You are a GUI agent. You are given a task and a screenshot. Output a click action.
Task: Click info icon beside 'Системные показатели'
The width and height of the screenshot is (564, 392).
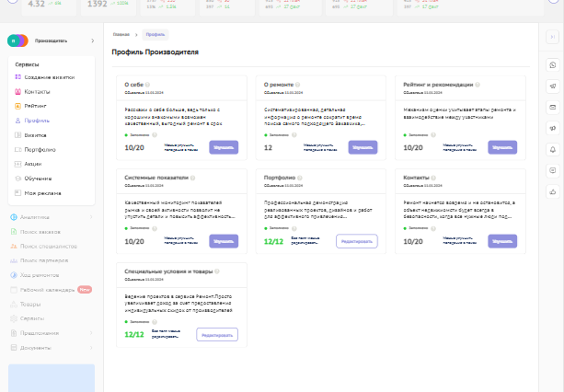point(193,178)
